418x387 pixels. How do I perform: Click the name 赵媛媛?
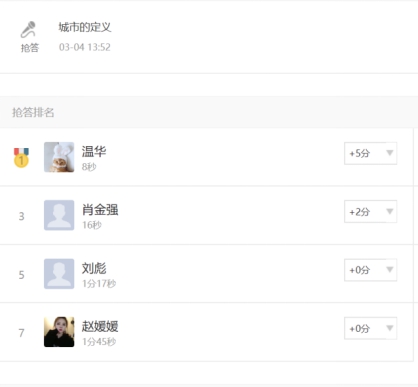[x=100, y=326]
